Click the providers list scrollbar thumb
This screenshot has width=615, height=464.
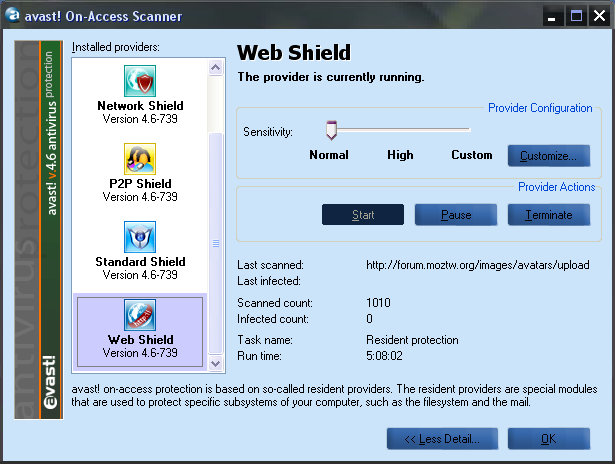click(x=215, y=243)
